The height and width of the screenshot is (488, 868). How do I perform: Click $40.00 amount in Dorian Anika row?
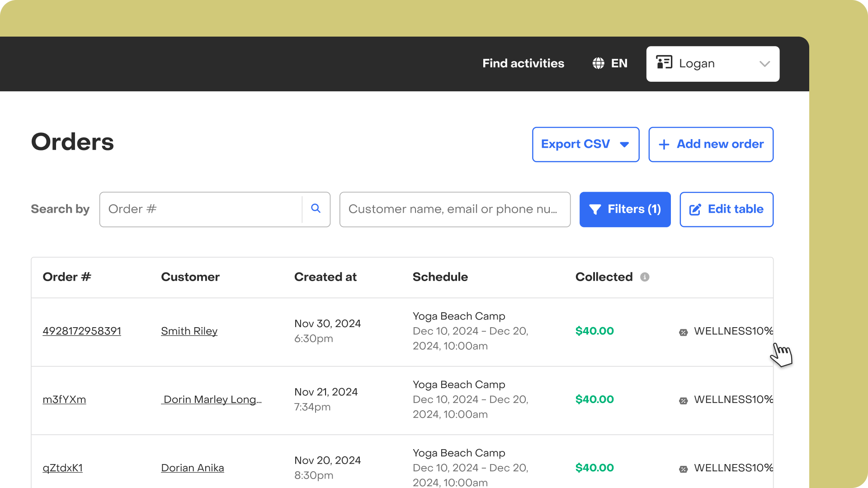(x=594, y=468)
